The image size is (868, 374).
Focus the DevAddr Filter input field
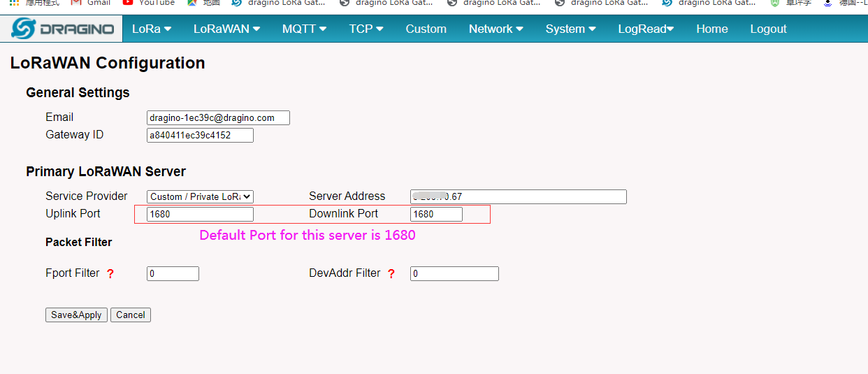pyautogui.click(x=454, y=274)
